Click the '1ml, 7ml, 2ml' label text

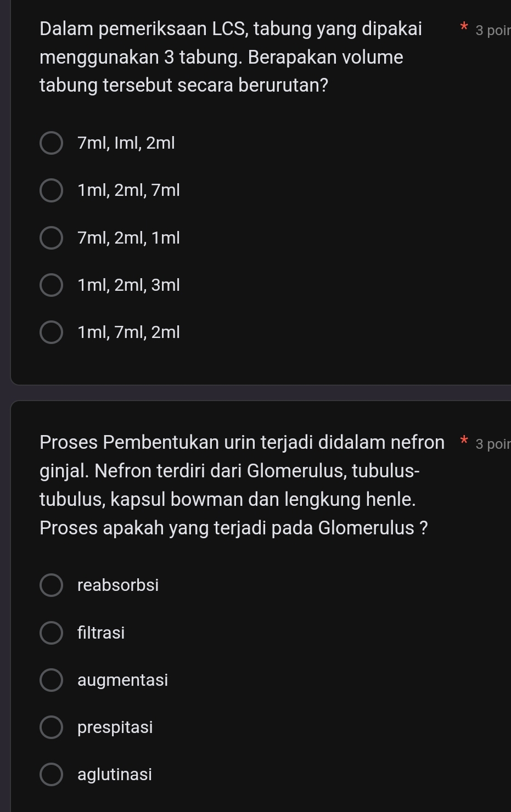129,332
